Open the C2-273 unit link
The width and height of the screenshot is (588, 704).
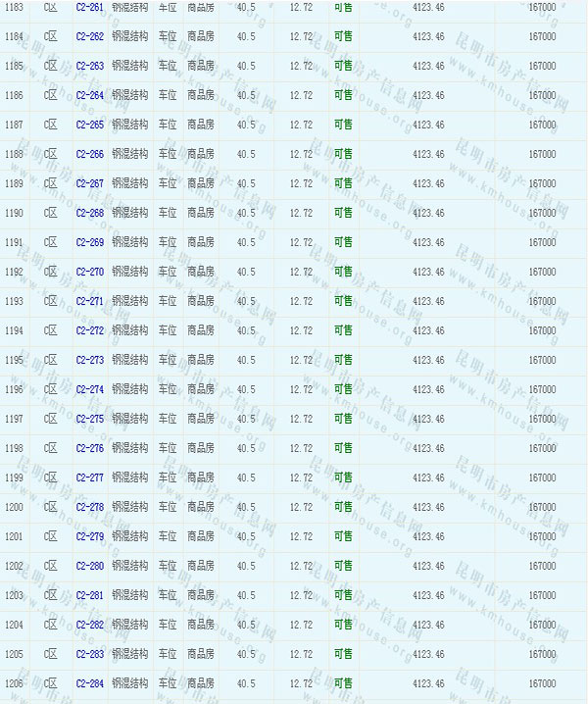pyautogui.click(x=89, y=361)
